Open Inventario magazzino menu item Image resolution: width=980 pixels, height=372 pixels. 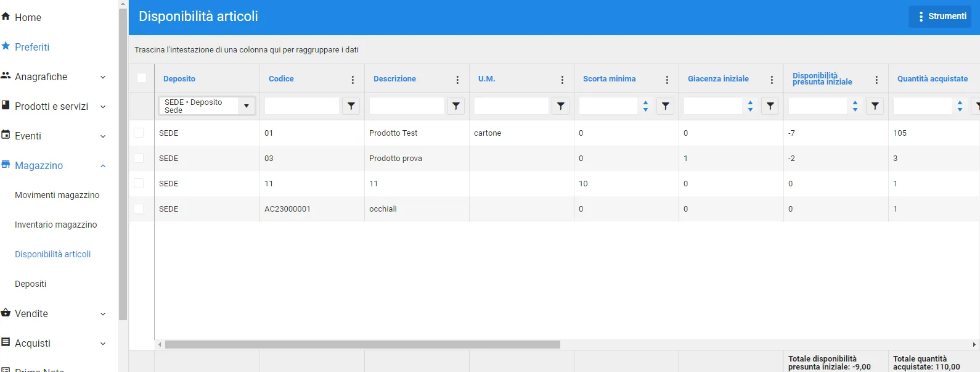click(x=55, y=225)
